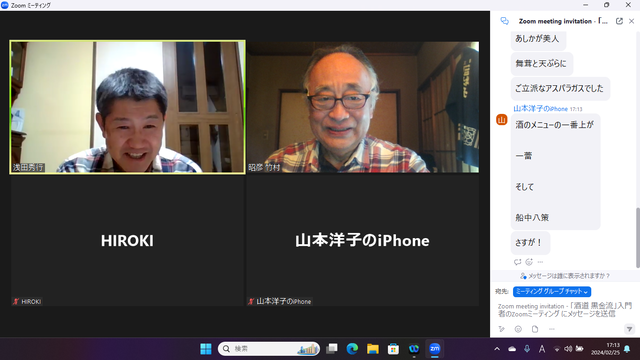Viewport: 640px width, 360px height.
Task: Pop out the chat panel window
Action: (x=619, y=21)
